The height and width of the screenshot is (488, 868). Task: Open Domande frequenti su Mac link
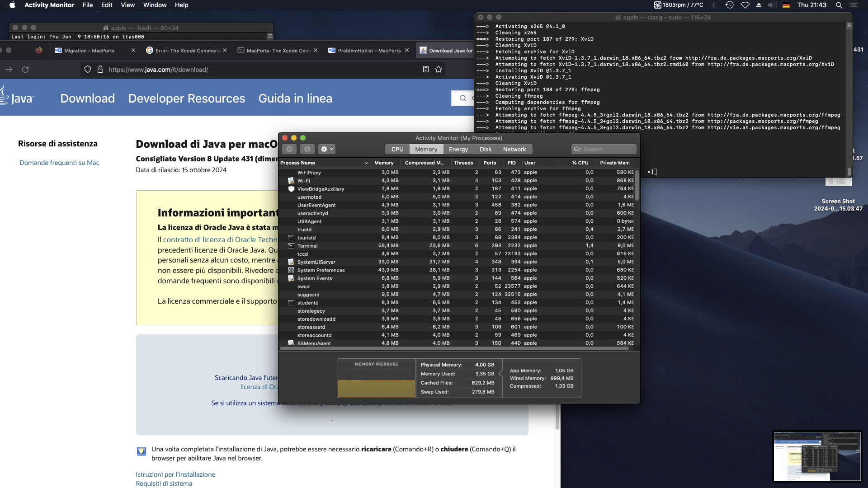click(x=59, y=163)
